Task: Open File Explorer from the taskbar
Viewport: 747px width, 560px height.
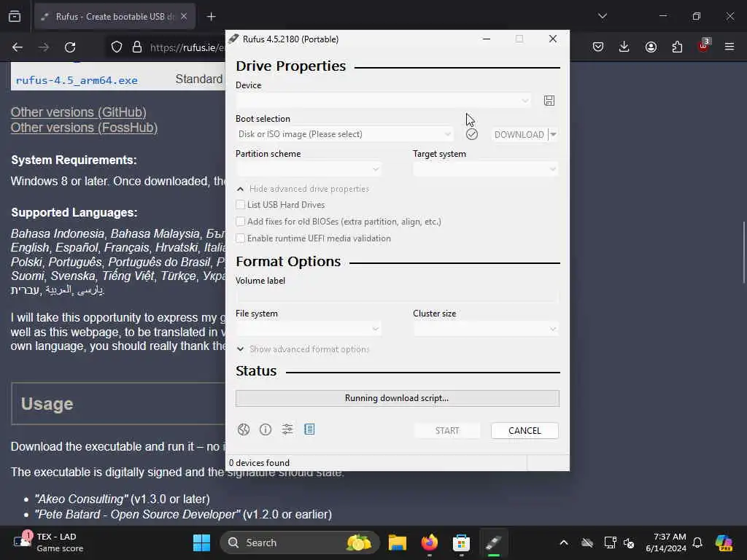Action: tap(398, 542)
